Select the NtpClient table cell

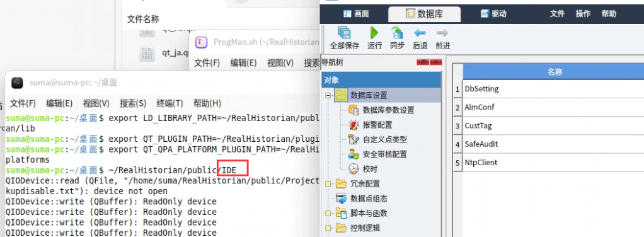tap(553, 163)
